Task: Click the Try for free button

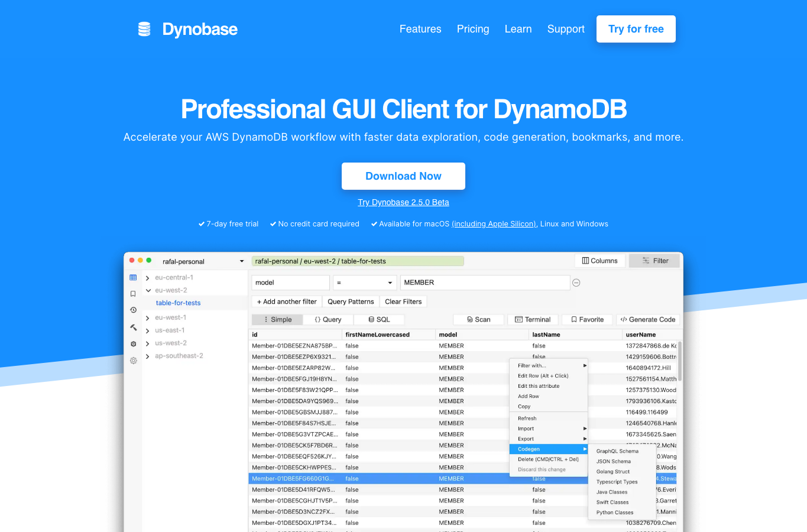Action: 636,29
